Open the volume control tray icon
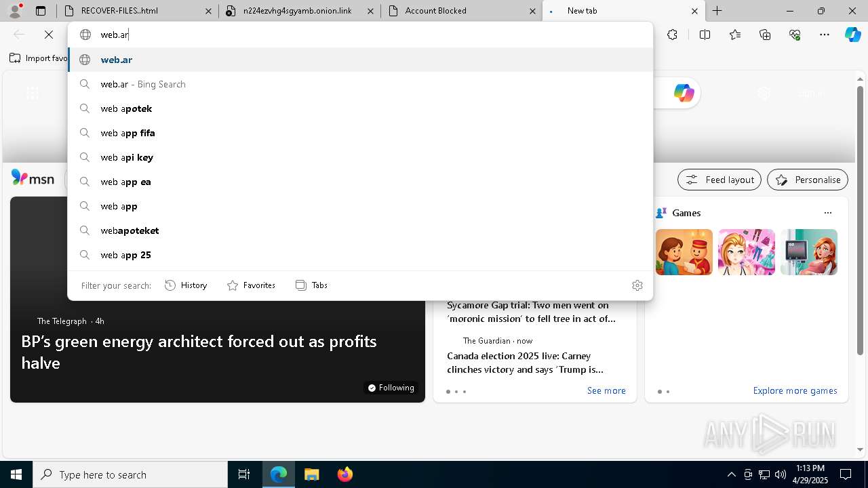Screen dimensions: 868x488 (780, 474)
